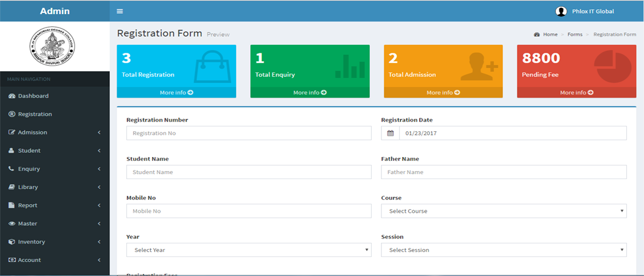Click the Phlox IT Global user avatar
Viewport: 644px width, 276px height.
[561, 11]
